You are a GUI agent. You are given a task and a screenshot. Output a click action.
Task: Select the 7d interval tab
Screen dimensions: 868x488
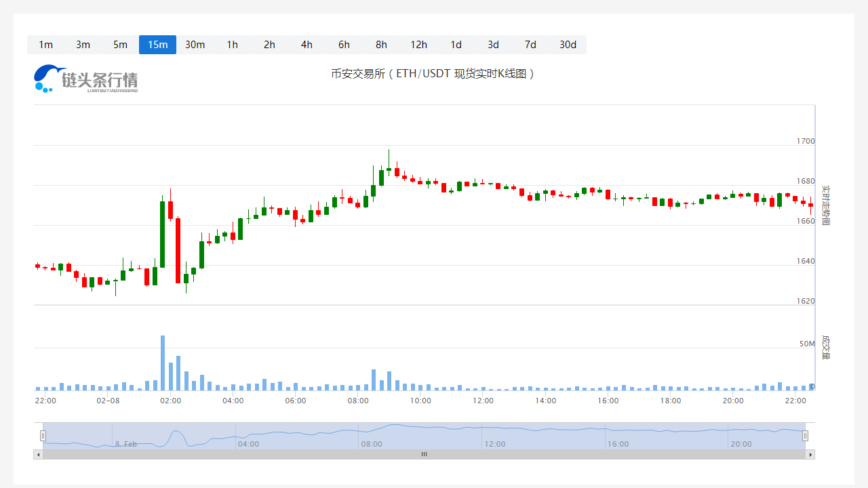click(x=530, y=45)
